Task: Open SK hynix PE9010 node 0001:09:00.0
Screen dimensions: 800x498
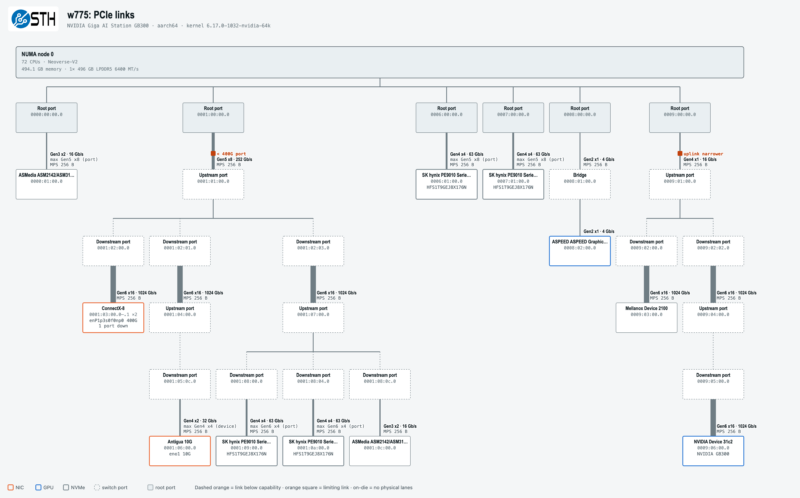Action: pos(246,451)
